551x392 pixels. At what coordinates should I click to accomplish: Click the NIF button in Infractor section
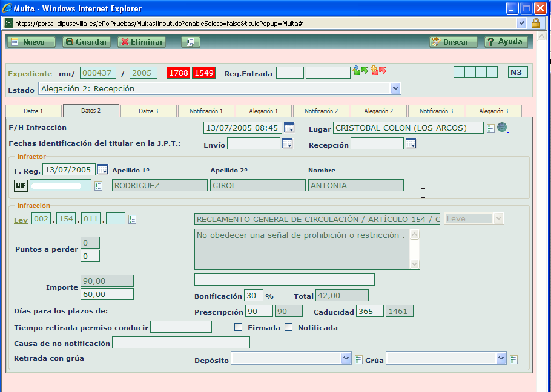coord(21,185)
